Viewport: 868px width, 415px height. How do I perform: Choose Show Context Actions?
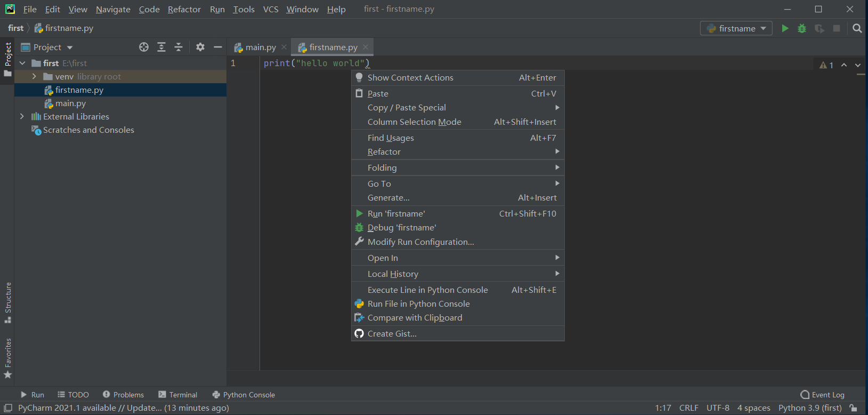pos(458,78)
